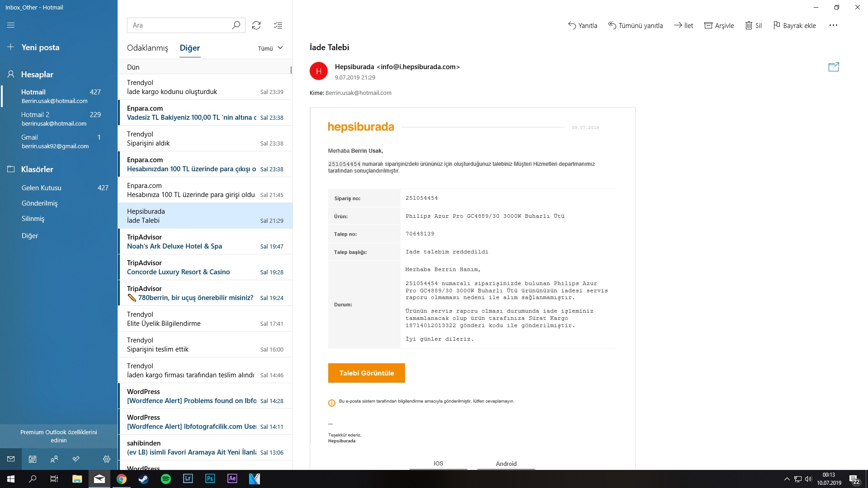The height and width of the screenshot is (488, 868).
Task: Enter selection mode via checklist icon
Action: [278, 25]
